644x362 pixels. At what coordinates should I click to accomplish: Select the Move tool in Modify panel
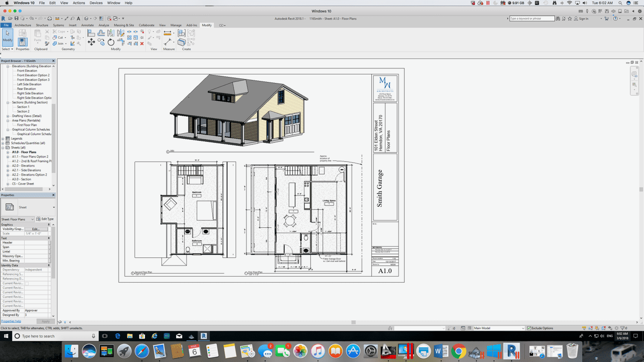point(91,41)
